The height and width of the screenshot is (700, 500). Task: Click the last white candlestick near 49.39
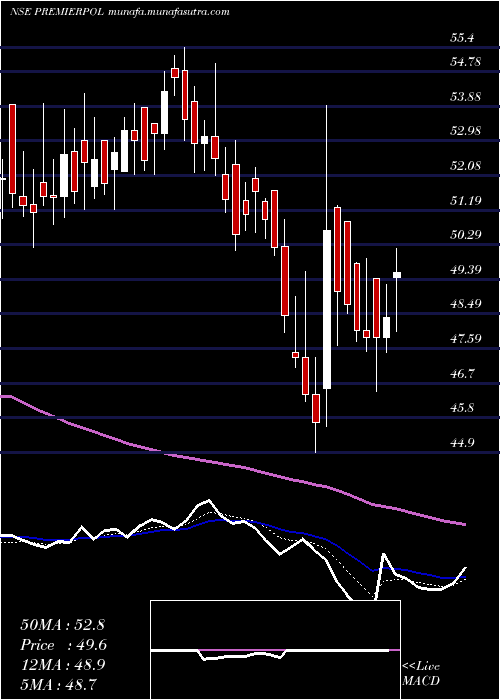(x=396, y=275)
